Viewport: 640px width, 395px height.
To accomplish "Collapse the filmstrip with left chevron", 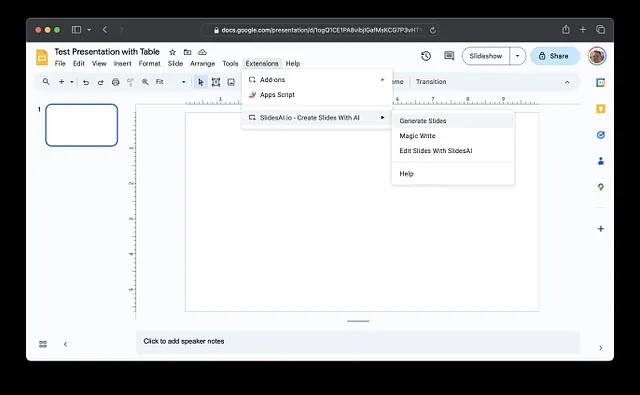I will pyautogui.click(x=65, y=344).
